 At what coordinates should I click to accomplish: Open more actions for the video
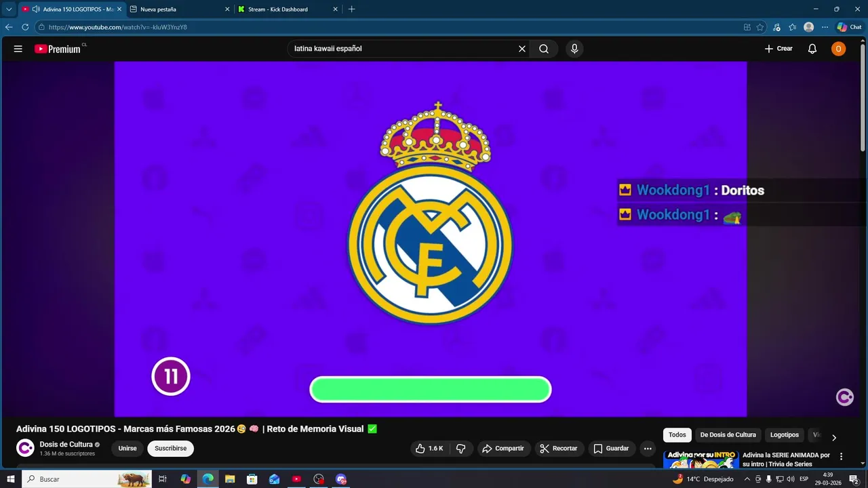tap(648, 449)
